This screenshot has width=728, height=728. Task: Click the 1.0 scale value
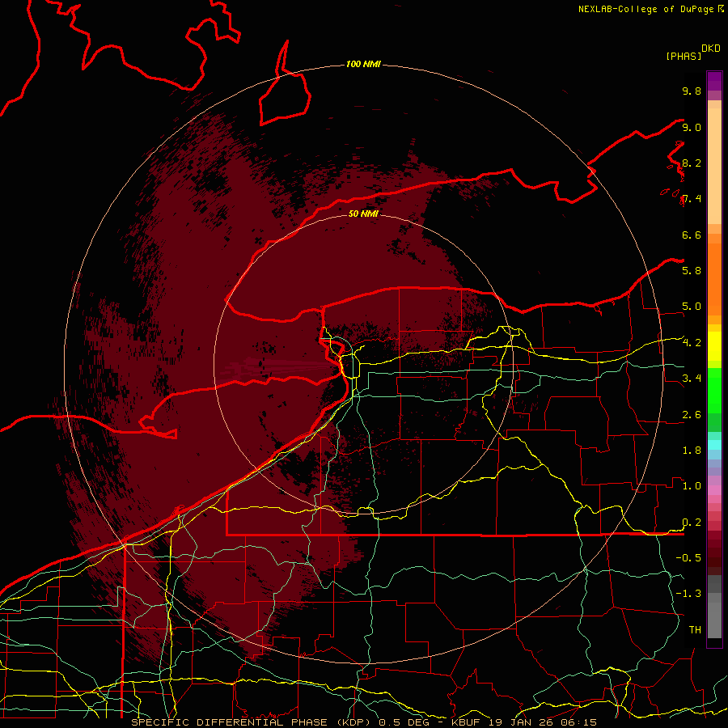pyautogui.click(x=692, y=486)
